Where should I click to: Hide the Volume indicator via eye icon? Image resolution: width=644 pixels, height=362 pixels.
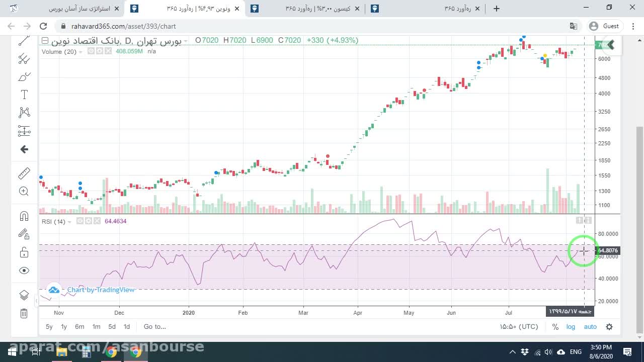tap(91, 51)
